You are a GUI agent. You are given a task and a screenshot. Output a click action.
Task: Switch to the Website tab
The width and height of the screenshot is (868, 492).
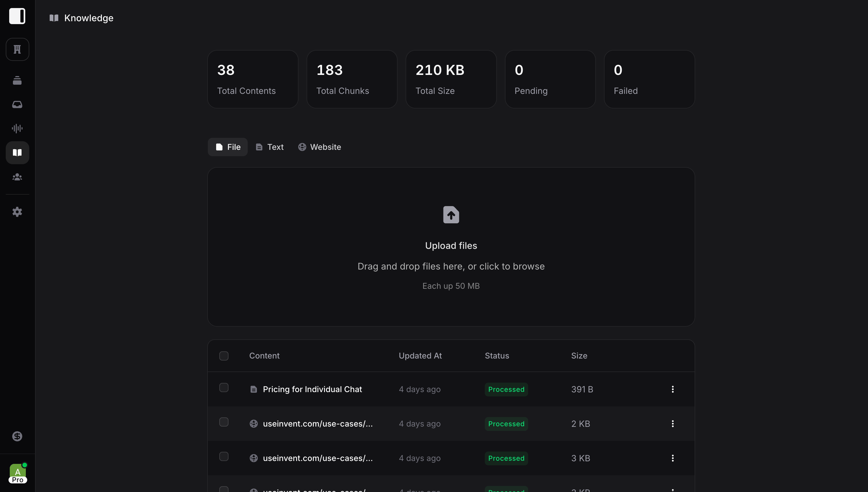coord(319,147)
